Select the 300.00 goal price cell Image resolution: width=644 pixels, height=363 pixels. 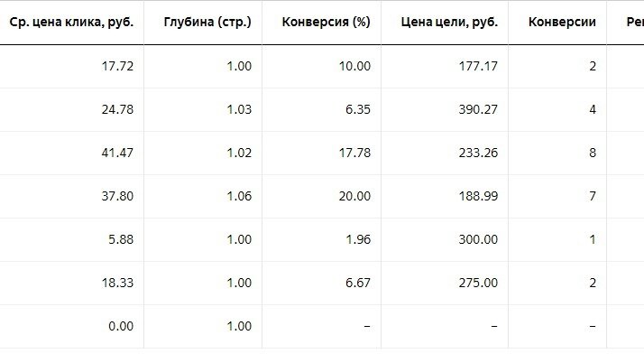point(478,239)
